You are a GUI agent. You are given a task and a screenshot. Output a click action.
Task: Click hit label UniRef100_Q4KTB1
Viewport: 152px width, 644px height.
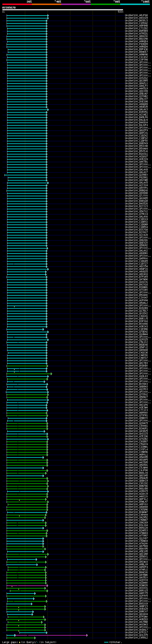136,162
